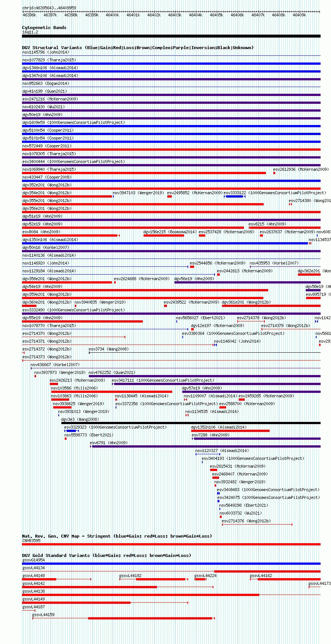
Task: Click esv2537428 (McKernan2009) label
Action: tap(226, 232)
